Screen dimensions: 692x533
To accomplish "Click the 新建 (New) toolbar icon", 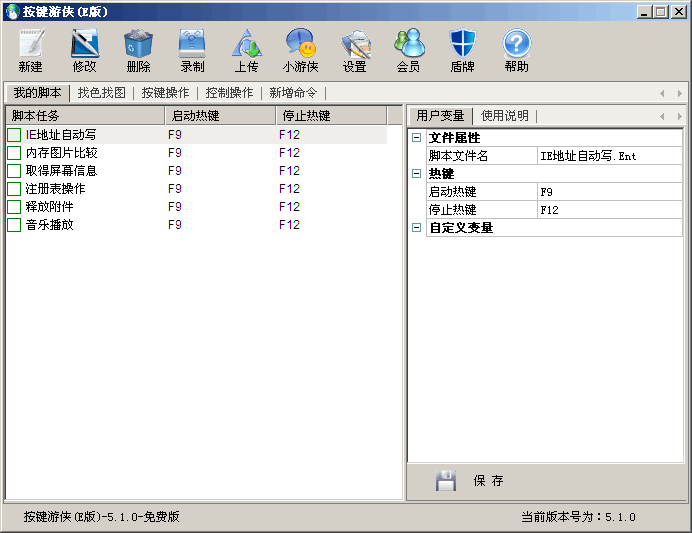I will [30, 43].
